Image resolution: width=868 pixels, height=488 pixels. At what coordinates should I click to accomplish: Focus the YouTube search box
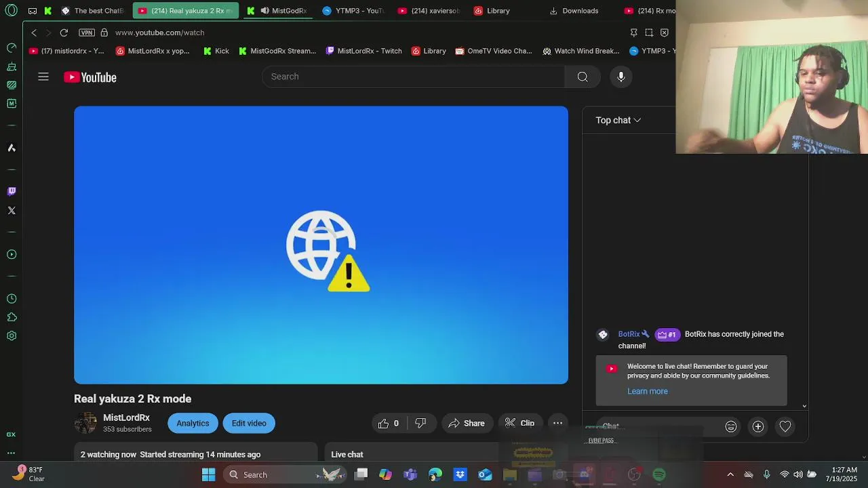(414, 77)
